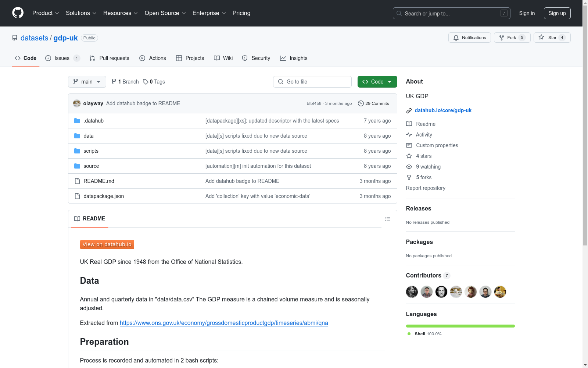Open the 'Add collection key' commit message
Image resolution: width=588 pixels, height=368 pixels.
(258, 196)
